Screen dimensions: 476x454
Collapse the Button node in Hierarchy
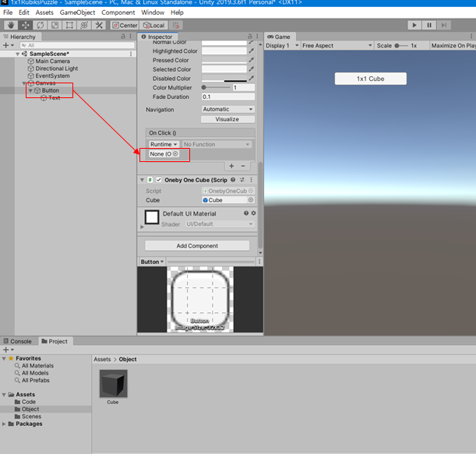pyautogui.click(x=30, y=90)
